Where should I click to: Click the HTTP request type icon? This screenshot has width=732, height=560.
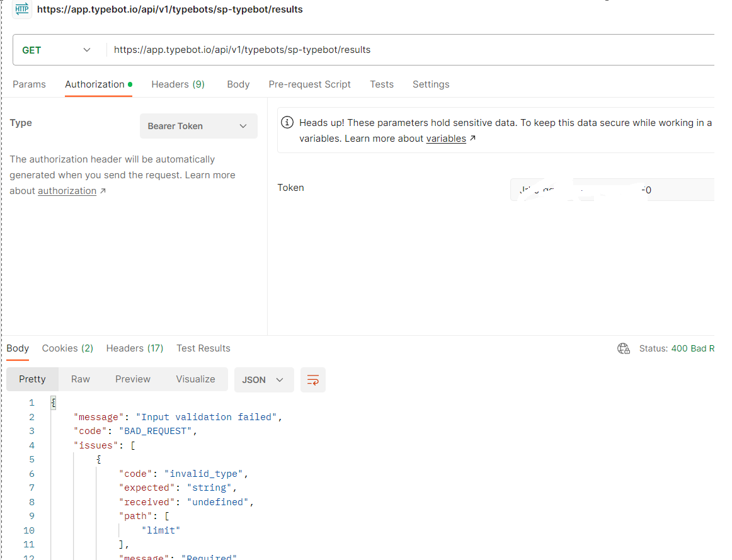tap(21, 9)
